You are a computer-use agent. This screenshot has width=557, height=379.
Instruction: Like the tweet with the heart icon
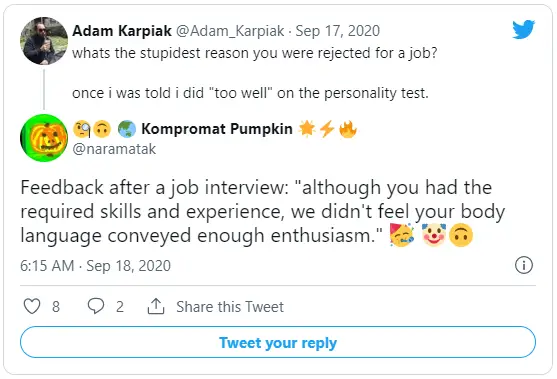point(32,306)
